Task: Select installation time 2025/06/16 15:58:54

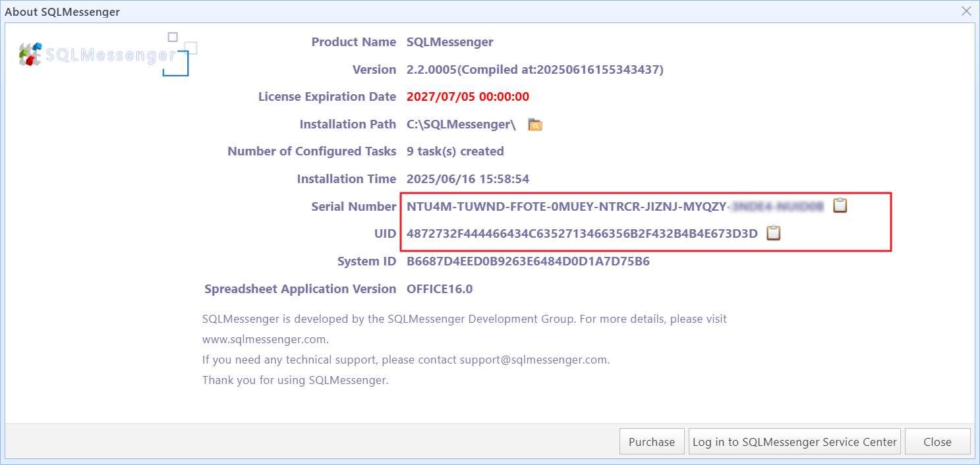Action: (x=468, y=179)
